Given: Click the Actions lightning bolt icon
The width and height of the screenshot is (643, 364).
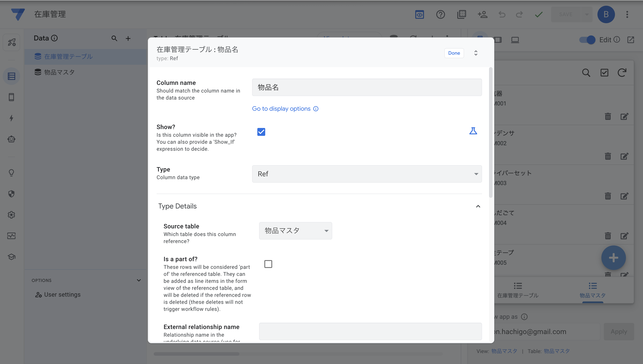Looking at the screenshot, I should [11, 118].
